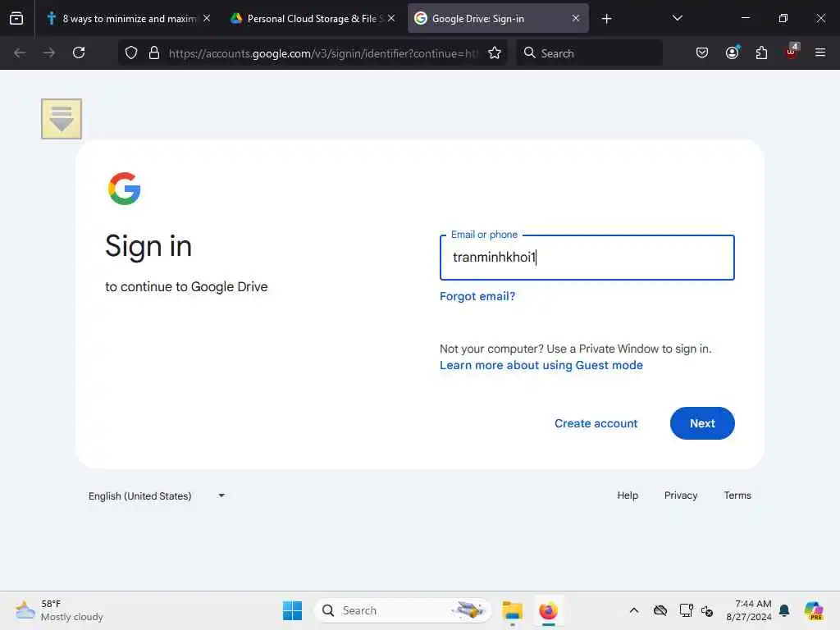Click Create account

596,423
